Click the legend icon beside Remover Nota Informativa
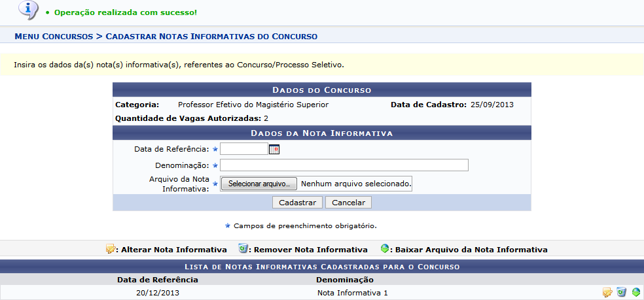The width and height of the screenshot is (644, 300). click(243, 249)
